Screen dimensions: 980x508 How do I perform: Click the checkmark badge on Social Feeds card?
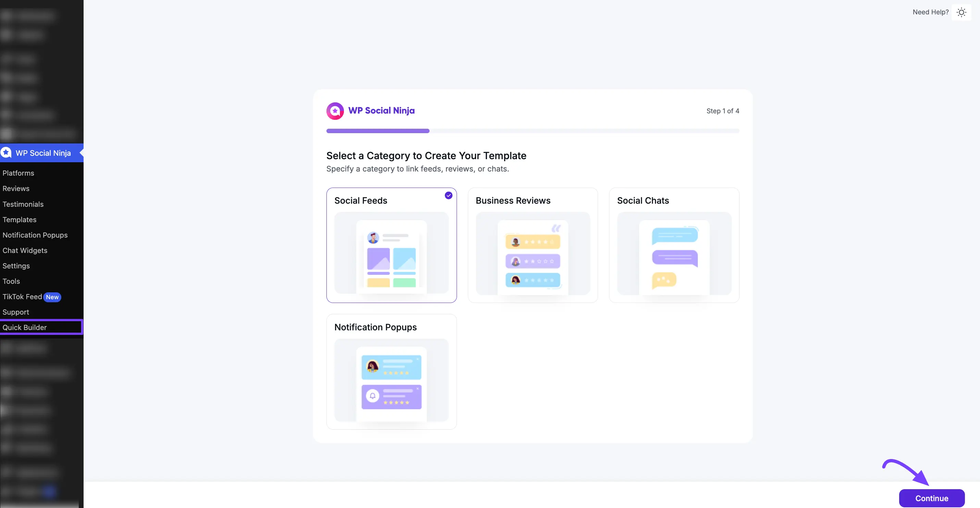pyautogui.click(x=448, y=195)
